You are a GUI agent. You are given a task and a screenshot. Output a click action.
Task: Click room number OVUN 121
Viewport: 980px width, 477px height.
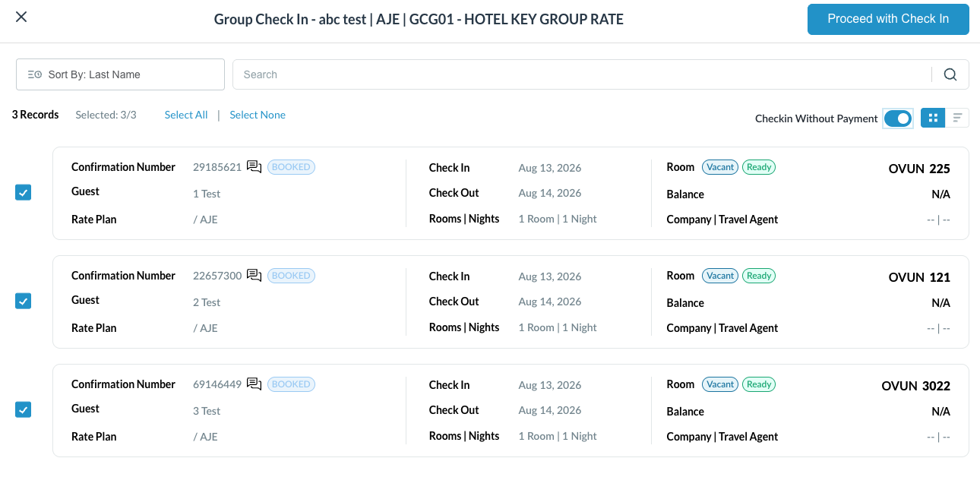919,277
